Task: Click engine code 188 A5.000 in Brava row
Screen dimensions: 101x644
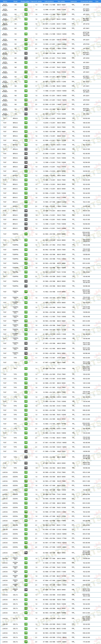Action: [86, 123]
